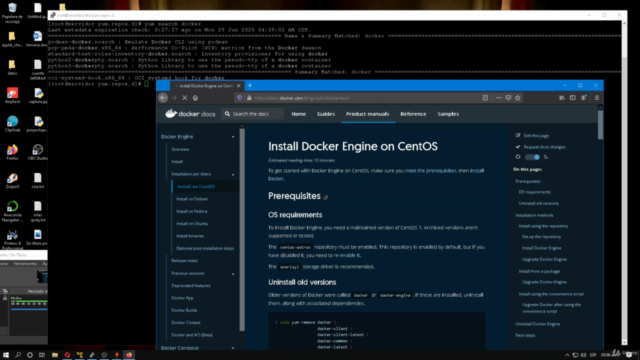Click the tracking protection shield icon
The width and height of the screenshot is (640, 360).
tap(240, 98)
